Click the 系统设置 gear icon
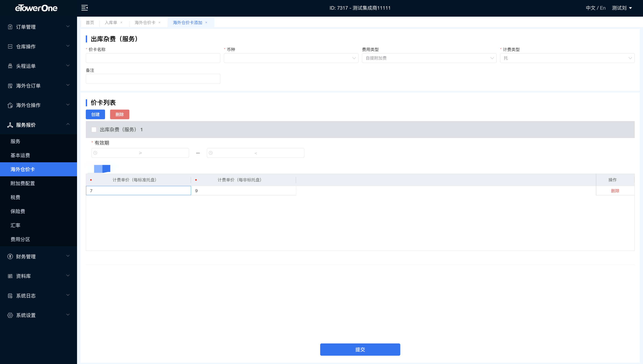This screenshot has width=643, height=364. pyautogui.click(x=10, y=315)
